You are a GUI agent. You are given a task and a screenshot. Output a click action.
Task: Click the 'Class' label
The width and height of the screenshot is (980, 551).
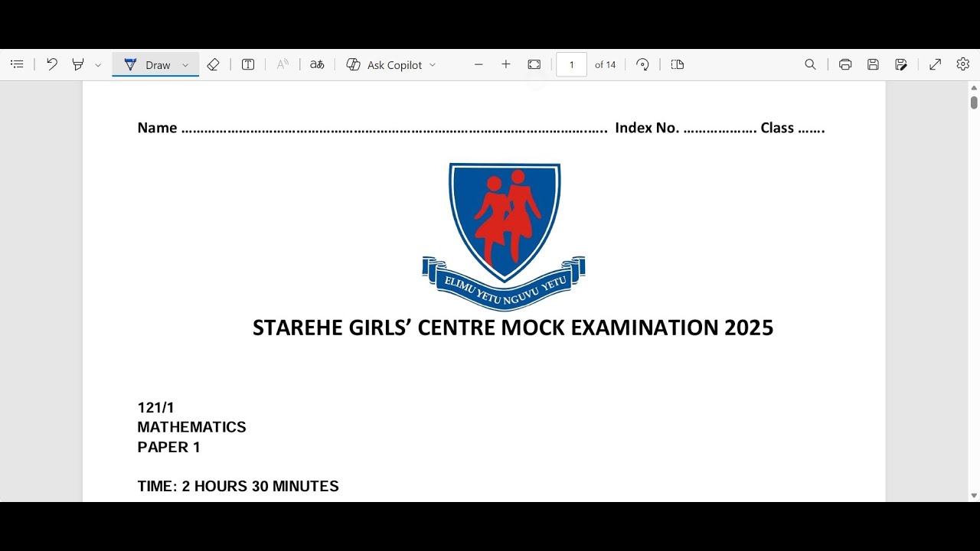click(777, 128)
